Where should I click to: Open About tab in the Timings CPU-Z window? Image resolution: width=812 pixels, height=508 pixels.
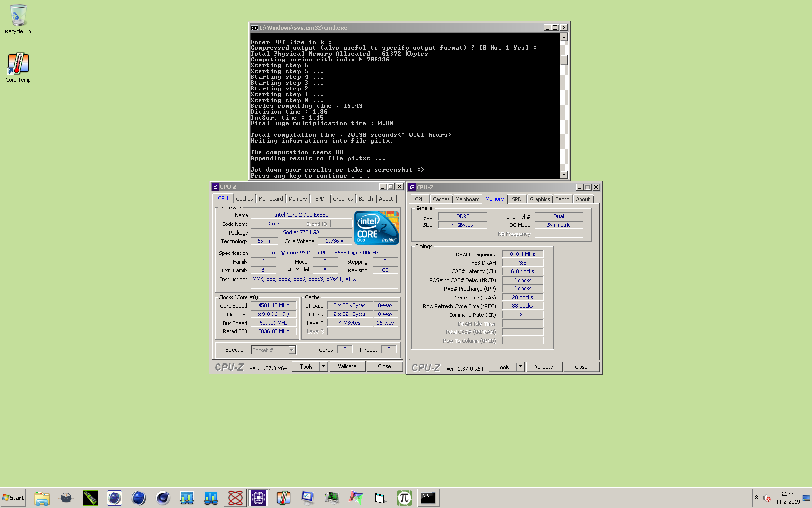pos(583,199)
